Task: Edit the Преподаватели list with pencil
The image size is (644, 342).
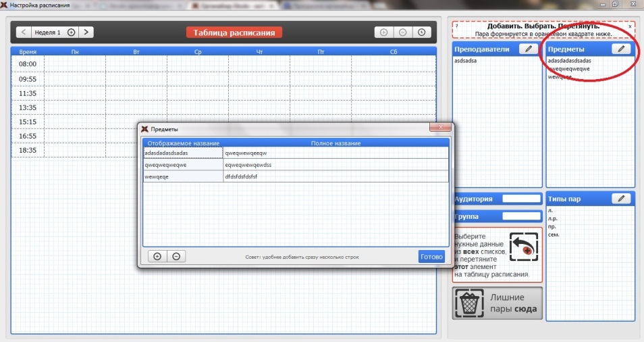Action: click(x=529, y=49)
